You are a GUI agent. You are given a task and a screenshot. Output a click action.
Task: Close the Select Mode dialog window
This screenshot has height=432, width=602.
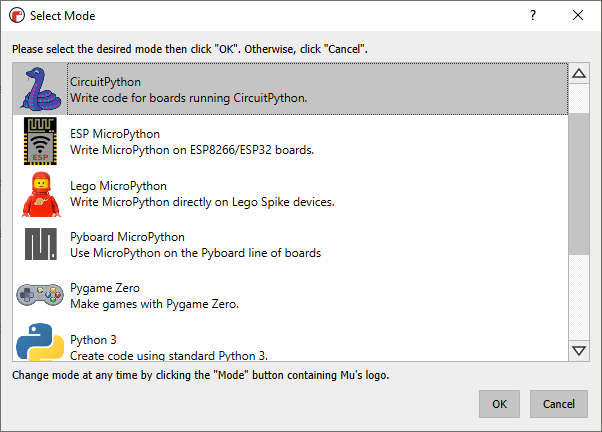(x=578, y=15)
